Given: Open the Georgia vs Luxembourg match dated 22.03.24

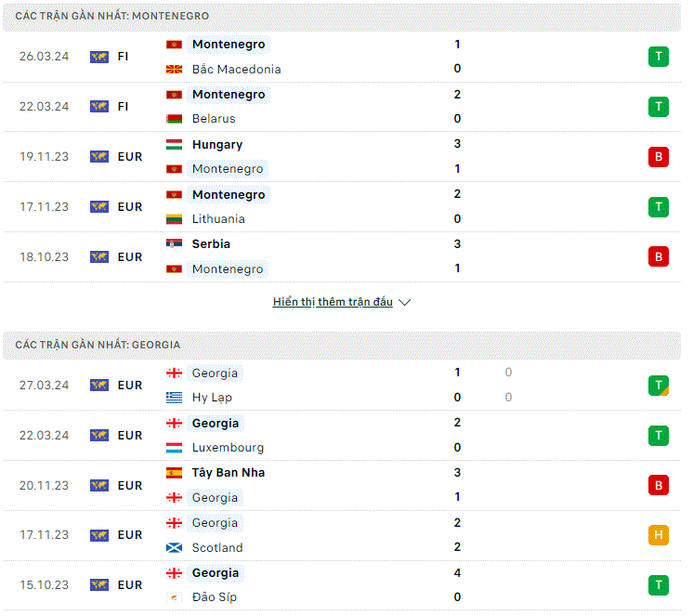Looking at the screenshot, I should click(342, 436).
